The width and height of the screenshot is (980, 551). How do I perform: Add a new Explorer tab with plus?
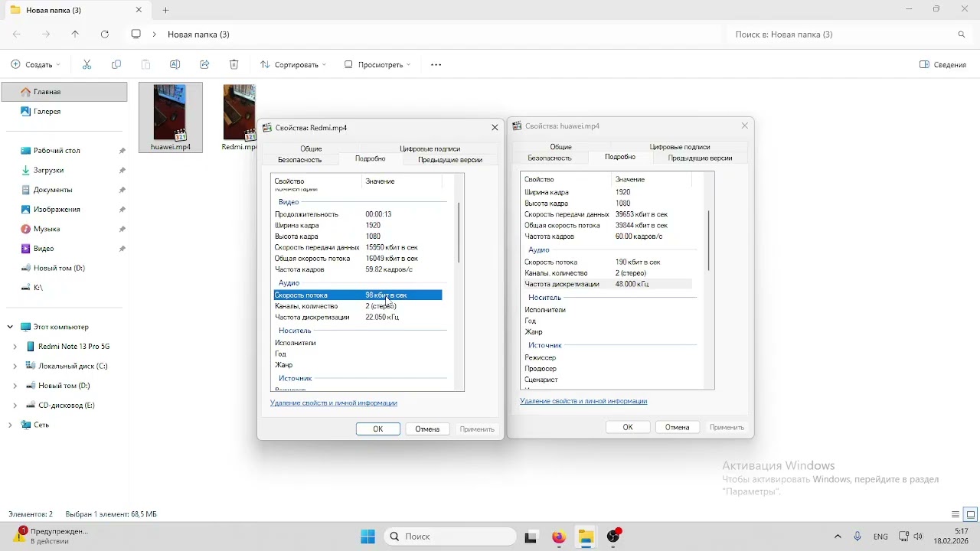tap(165, 10)
